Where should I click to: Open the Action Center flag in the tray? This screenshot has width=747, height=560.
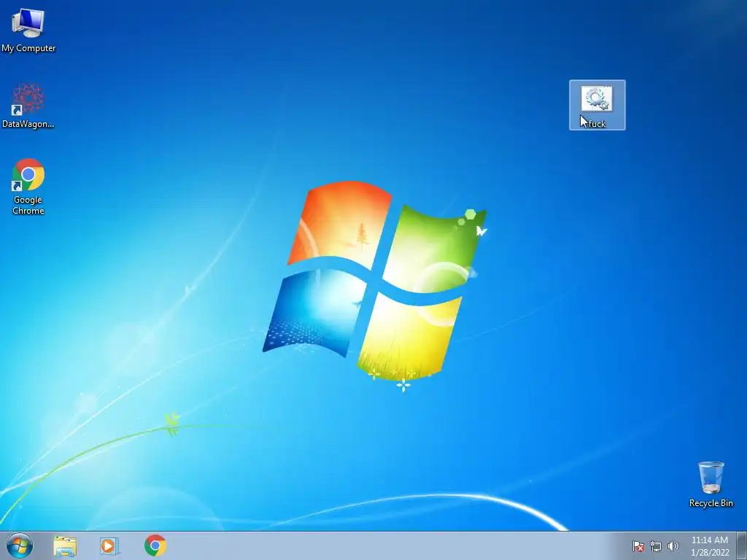tap(638, 546)
